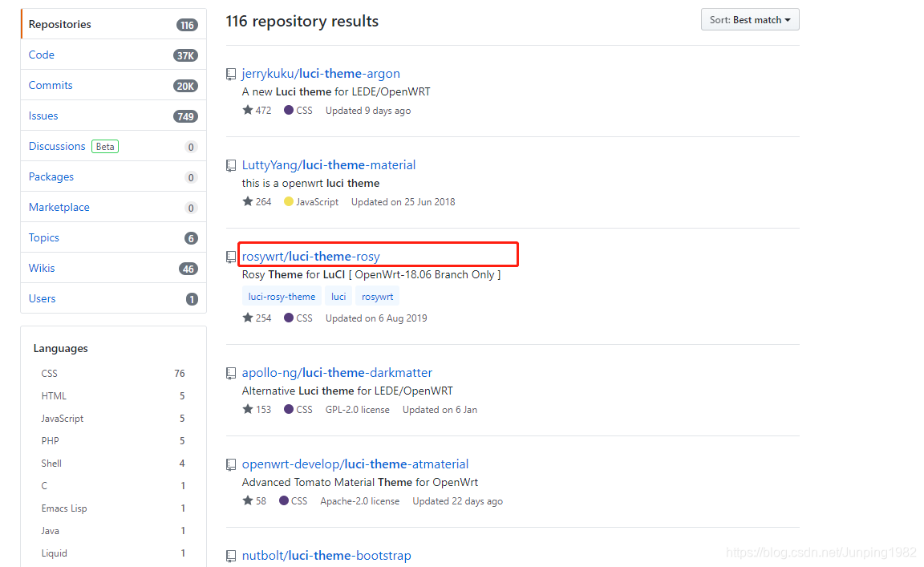
Task: Filter results by Liquid language
Action: pyautogui.click(x=112, y=553)
